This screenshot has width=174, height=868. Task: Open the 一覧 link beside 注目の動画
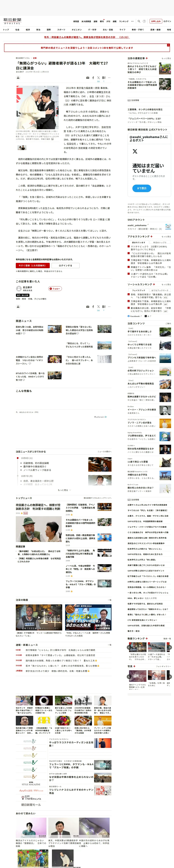109,600
